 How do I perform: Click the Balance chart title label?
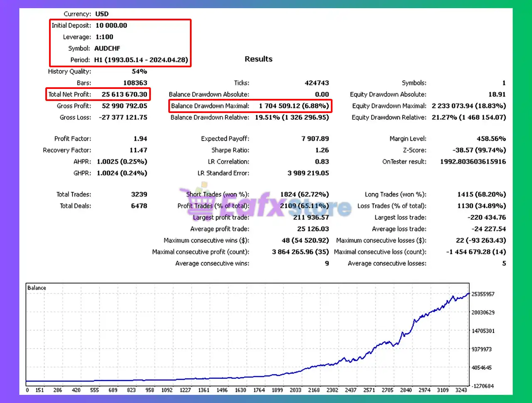point(37,288)
